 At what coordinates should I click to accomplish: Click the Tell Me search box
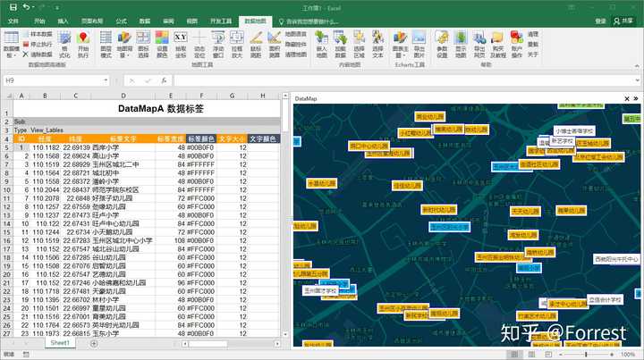click(309, 21)
